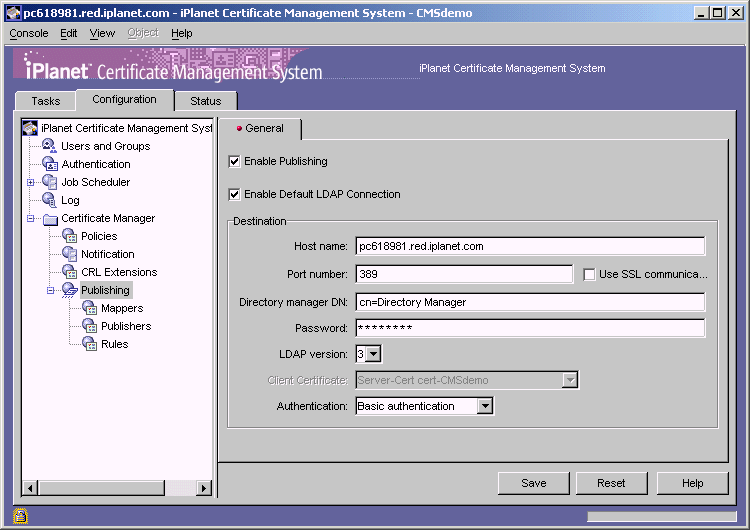
Task: Open the Help menu
Action: [x=182, y=33]
